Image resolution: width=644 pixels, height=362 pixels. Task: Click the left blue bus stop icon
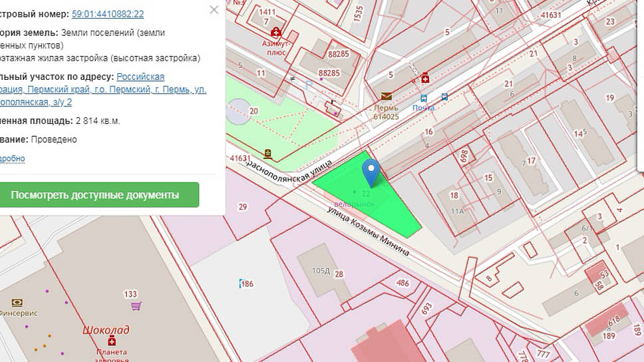click(424, 97)
